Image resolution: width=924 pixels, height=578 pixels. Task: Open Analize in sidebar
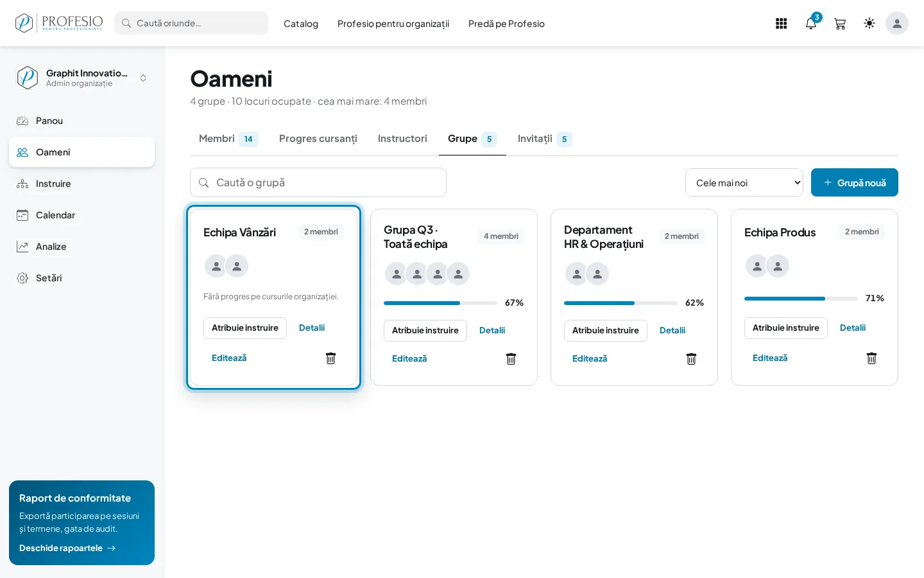pyautogui.click(x=81, y=247)
